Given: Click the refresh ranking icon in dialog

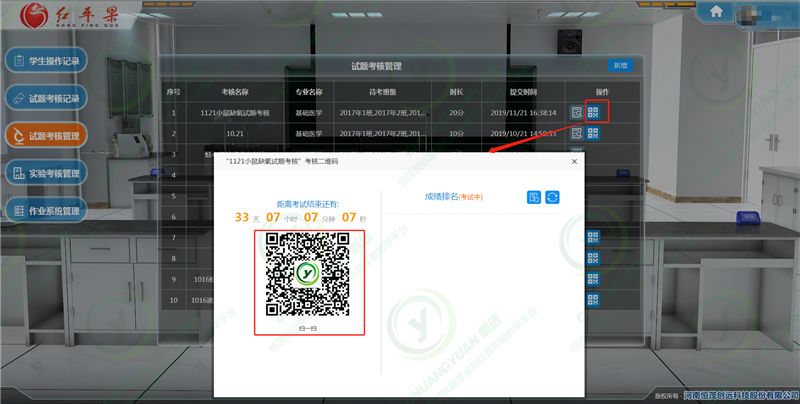Looking at the screenshot, I should click(553, 197).
